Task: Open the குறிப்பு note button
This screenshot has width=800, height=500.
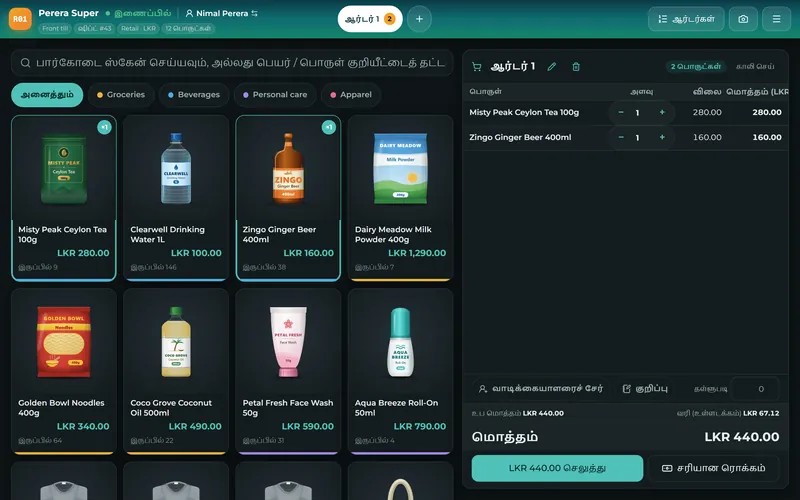Action: coord(645,389)
